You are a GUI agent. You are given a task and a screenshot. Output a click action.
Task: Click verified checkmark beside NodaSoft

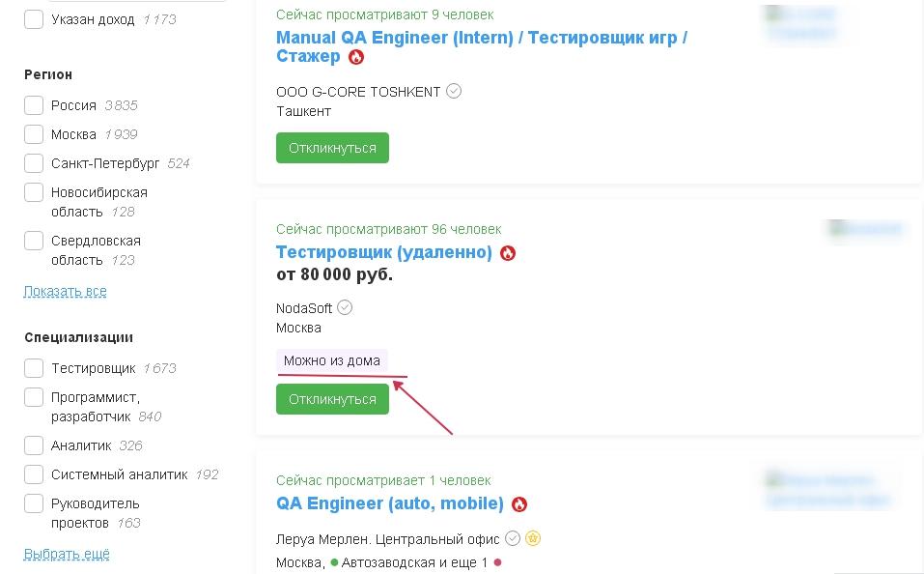pyautogui.click(x=345, y=308)
